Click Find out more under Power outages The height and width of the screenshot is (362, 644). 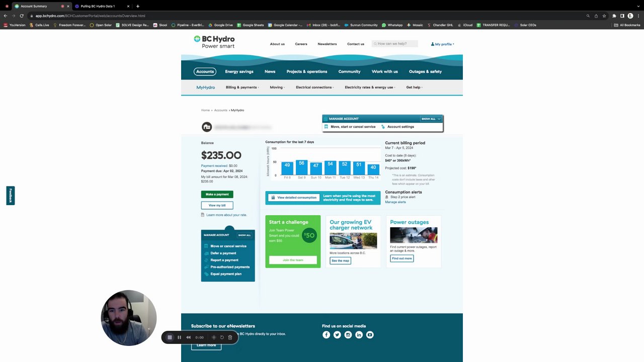point(402,258)
